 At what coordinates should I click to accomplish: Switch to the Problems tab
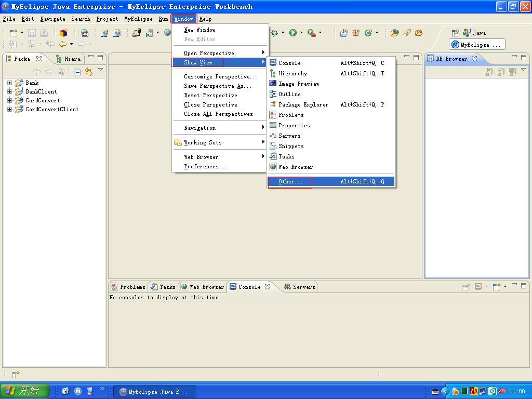pos(128,287)
